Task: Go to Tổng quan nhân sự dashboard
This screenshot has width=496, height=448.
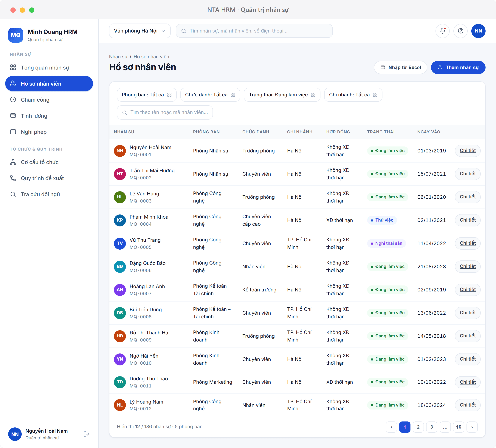Action: click(x=49, y=67)
